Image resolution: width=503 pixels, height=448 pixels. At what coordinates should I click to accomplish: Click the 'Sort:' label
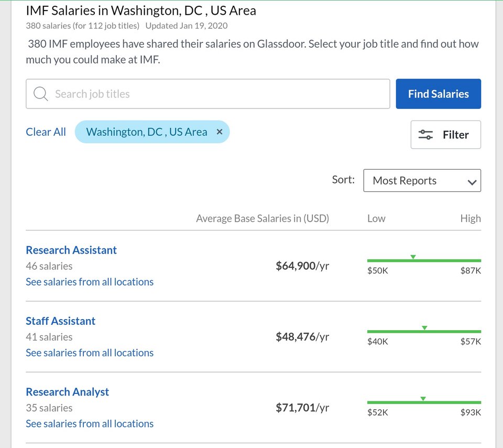(x=343, y=180)
